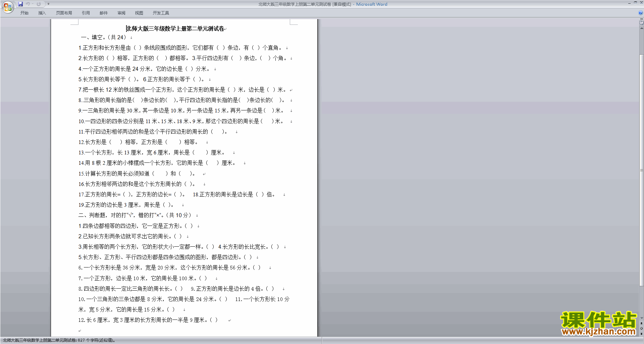Switch to the 引用 tab

click(x=86, y=13)
